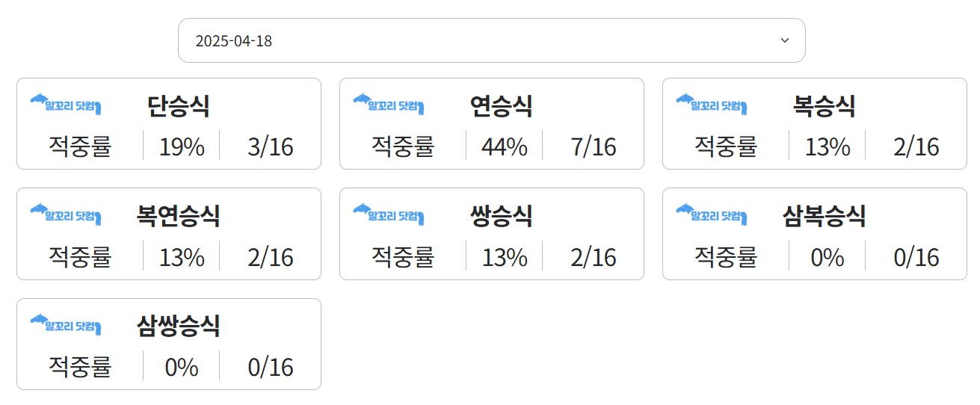Screen dimensions: 980x405
Task: Select the 단승식 card title
Action: pyautogui.click(x=179, y=106)
